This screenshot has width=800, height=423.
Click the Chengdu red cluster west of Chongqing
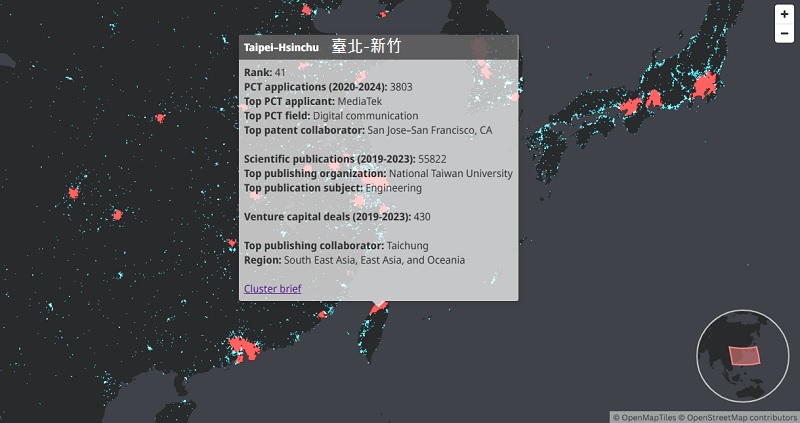click(73, 193)
